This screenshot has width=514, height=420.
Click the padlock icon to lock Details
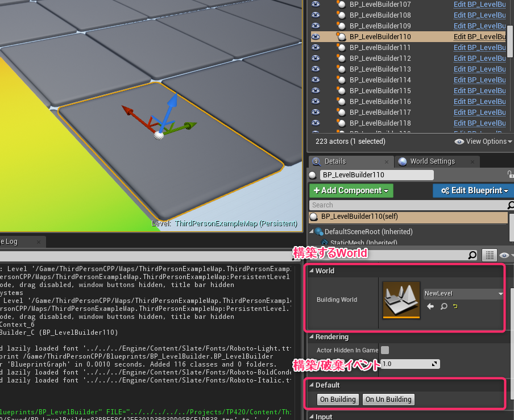click(511, 174)
